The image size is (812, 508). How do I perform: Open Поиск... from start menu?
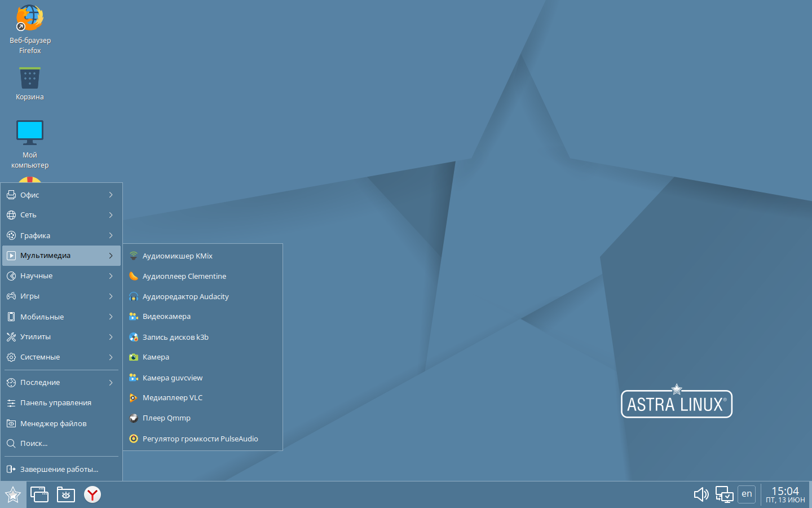61,444
